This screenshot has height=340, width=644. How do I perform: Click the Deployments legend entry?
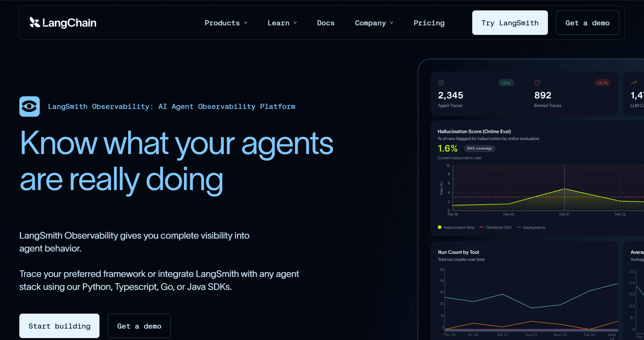(531, 227)
